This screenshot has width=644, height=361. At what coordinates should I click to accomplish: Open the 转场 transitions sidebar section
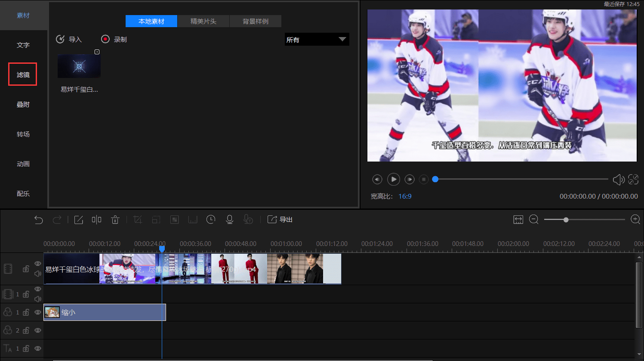(23, 134)
